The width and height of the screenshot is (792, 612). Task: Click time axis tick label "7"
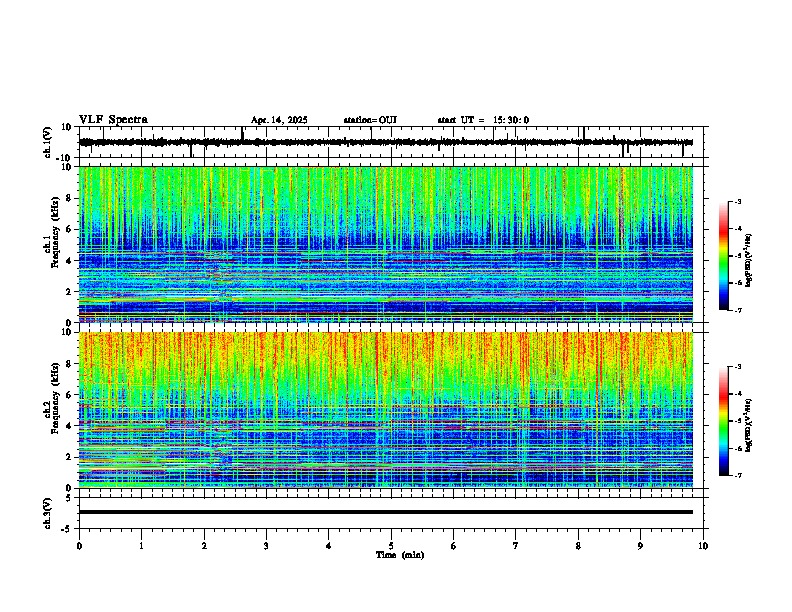coord(516,546)
